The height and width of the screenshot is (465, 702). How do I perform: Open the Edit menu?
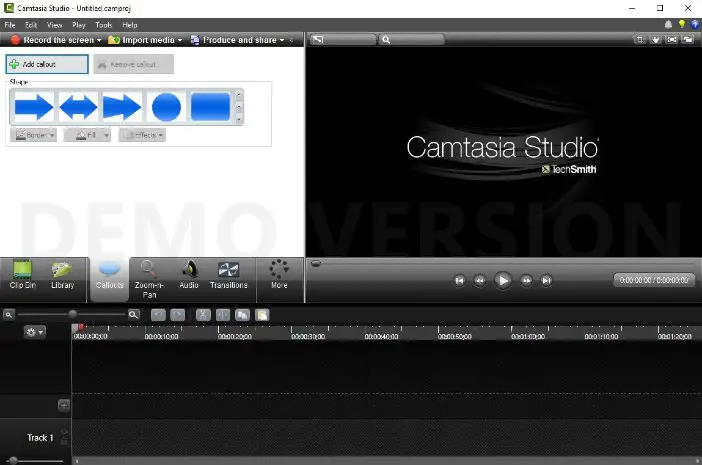31,25
